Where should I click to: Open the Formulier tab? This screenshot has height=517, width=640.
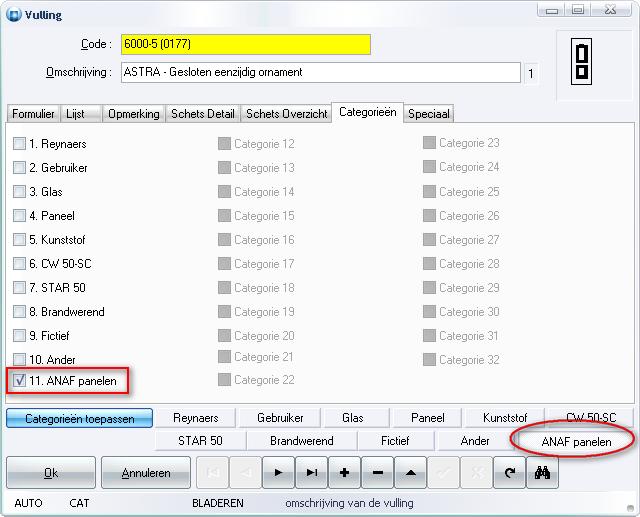(x=33, y=113)
